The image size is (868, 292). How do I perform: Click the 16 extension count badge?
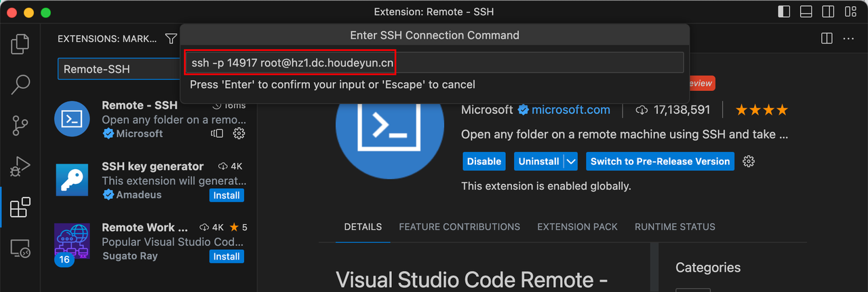pyautogui.click(x=64, y=259)
